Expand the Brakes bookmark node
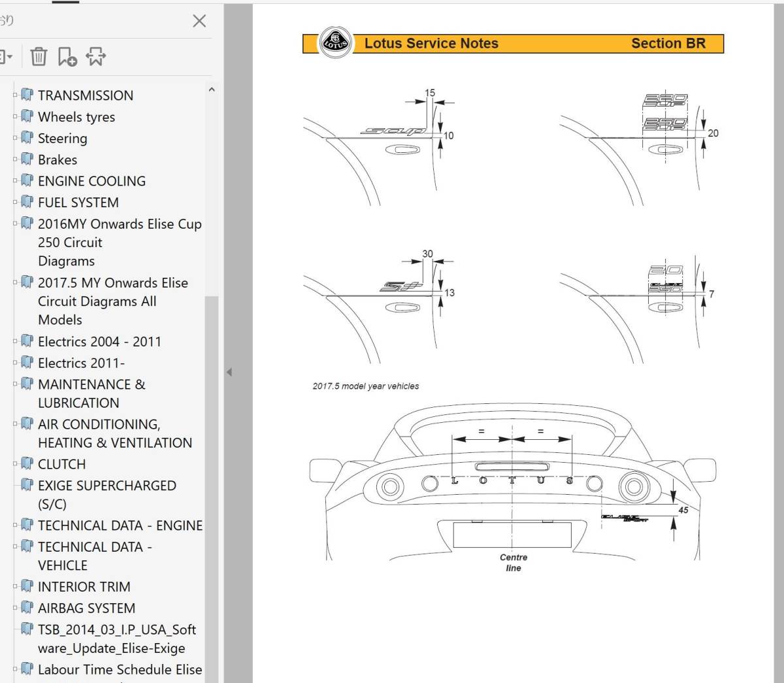 click(x=15, y=160)
